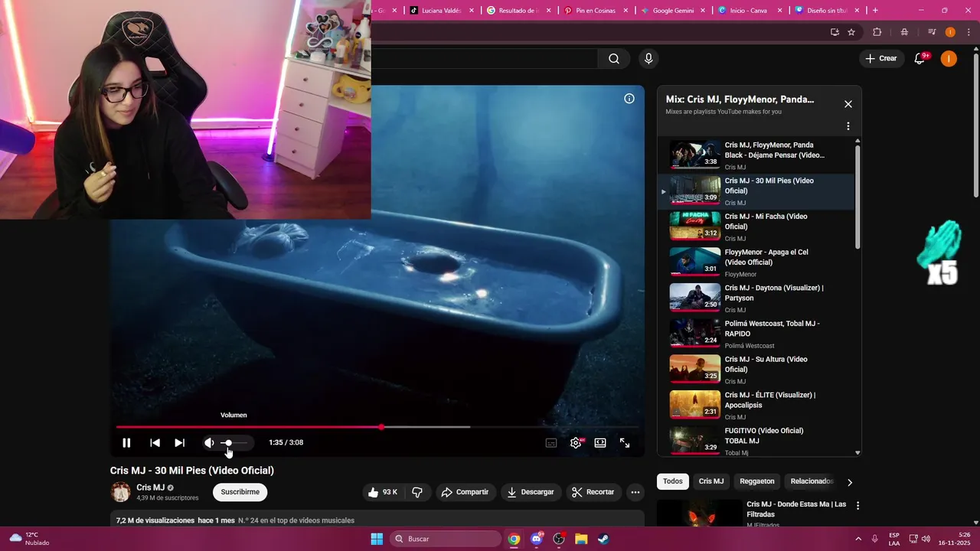
Task: Click the taskbar Buscar search box
Action: (x=446, y=539)
